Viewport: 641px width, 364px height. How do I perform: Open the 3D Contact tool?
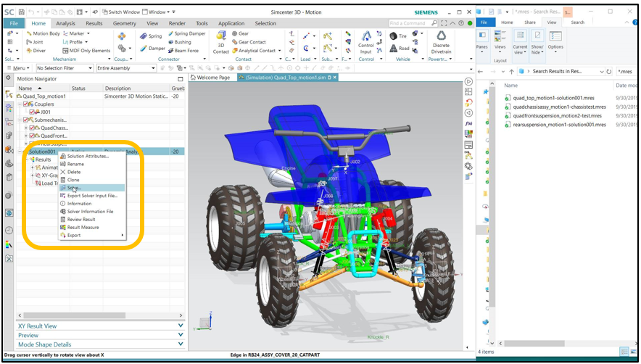(x=220, y=44)
